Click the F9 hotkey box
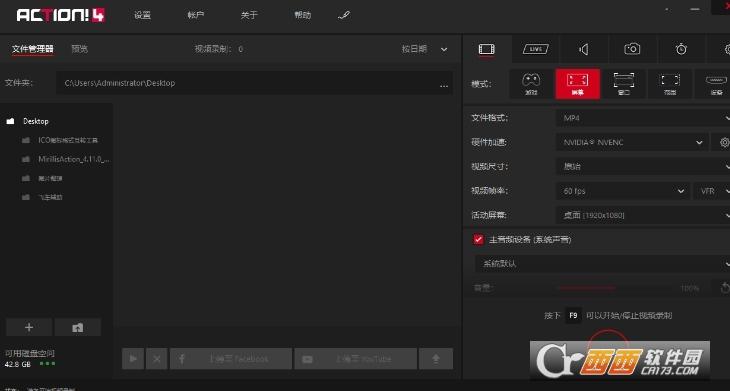 coord(573,315)
